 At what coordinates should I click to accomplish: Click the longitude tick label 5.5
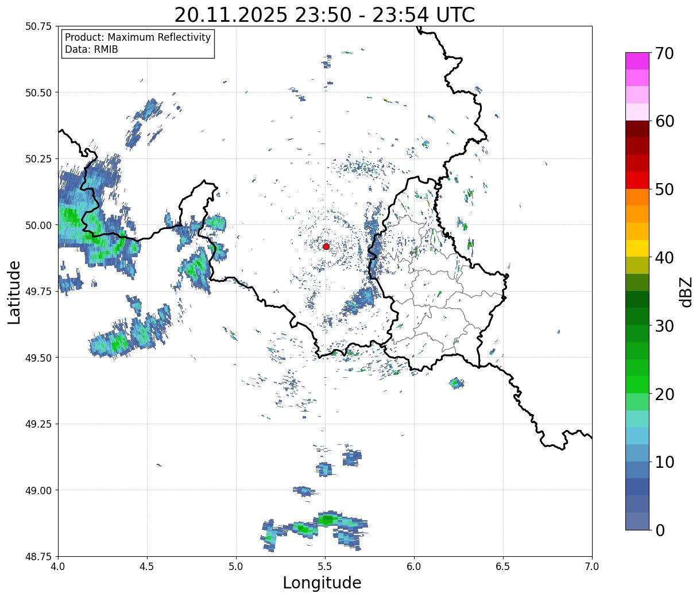coord(325,567)
